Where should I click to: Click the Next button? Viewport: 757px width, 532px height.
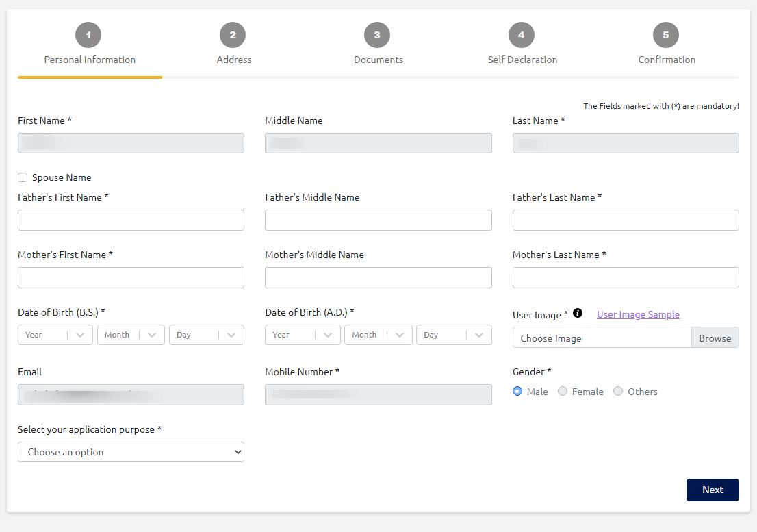pos(713,490)
